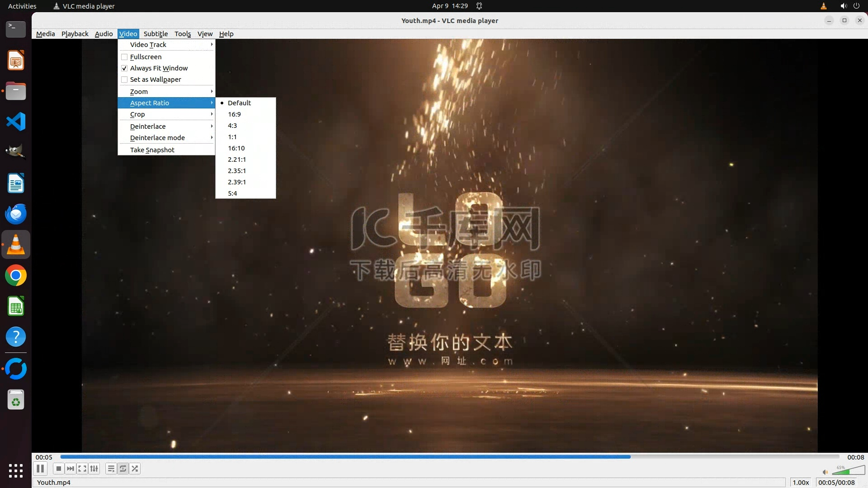868x488 pixels.
Task: Enable Set as Wallpaper checkbox
Action: (x=124, y=80)
